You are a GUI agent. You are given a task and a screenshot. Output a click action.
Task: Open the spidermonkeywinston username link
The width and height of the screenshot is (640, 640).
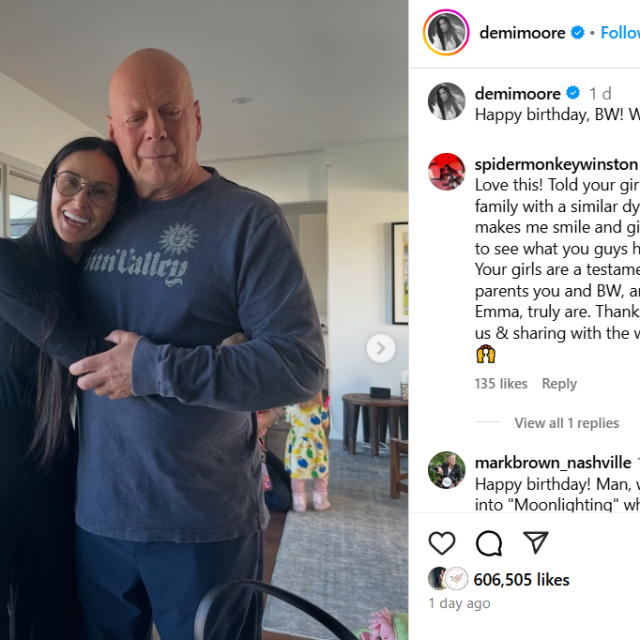tap(556, 164)
